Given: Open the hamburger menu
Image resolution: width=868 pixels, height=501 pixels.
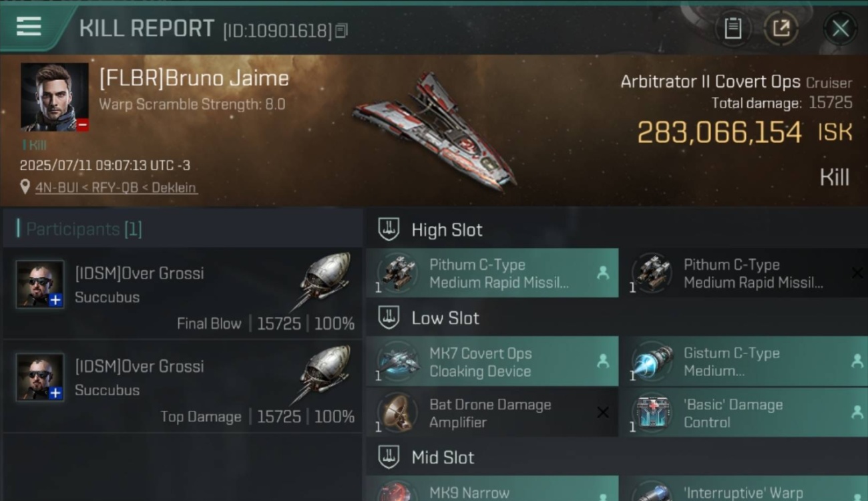Looking at the screenshot, I should [x=29, y=27].
